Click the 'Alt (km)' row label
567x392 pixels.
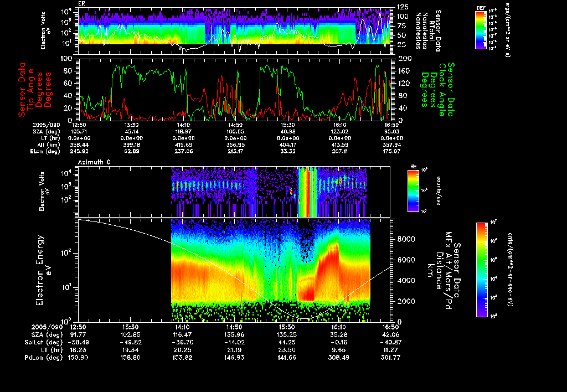tap(50, 145)
